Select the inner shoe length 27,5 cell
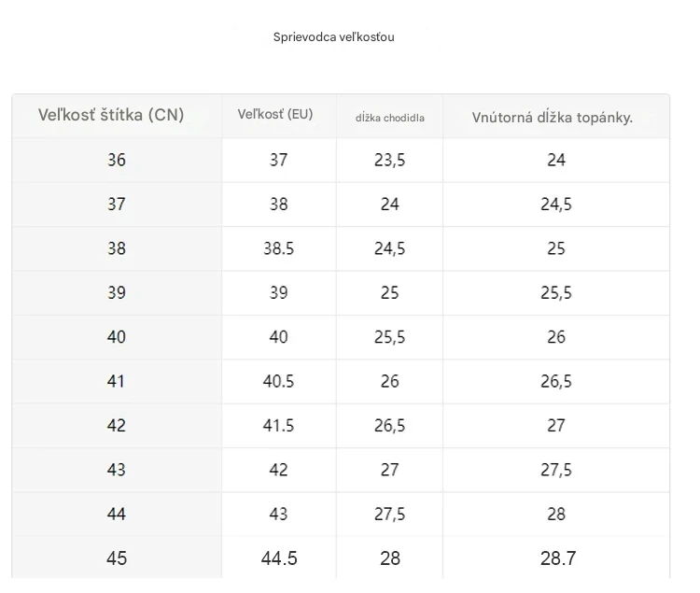Image resolution: width=700 pixels, height=593 pixels. click(556, 470)
